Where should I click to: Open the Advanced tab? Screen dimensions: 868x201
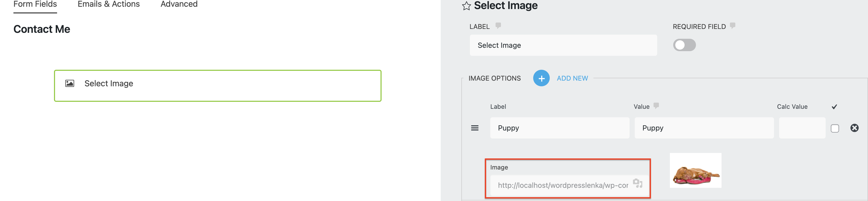pos(179,4)
